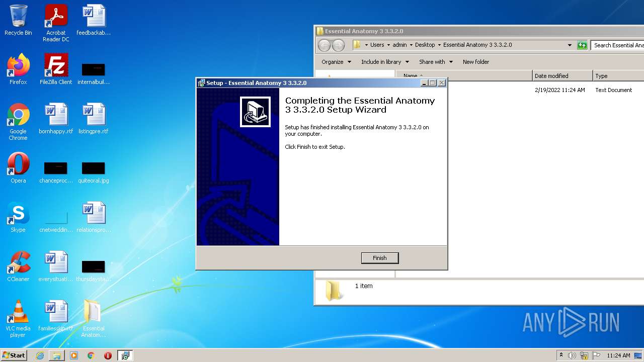
Task: Select the listingpre.rtf document
Action: pyautogui.click(x=94, y=119)
